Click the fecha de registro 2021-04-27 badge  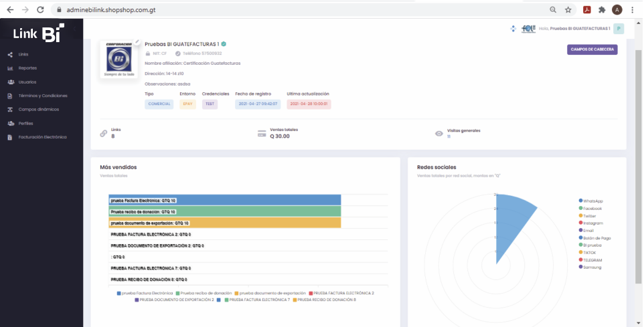[x=258, y=104]
